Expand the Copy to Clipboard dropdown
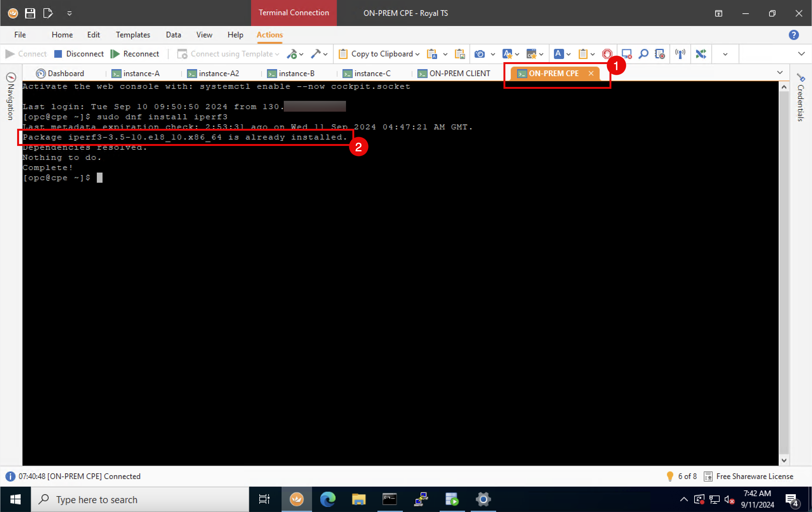The width and height of the screenshot is (812, 512). (417, 54)
